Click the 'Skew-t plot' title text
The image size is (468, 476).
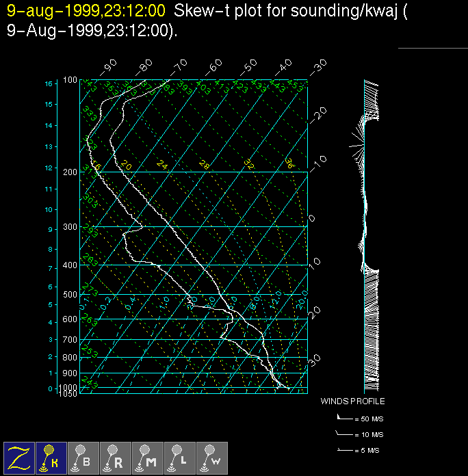(217, 11)
